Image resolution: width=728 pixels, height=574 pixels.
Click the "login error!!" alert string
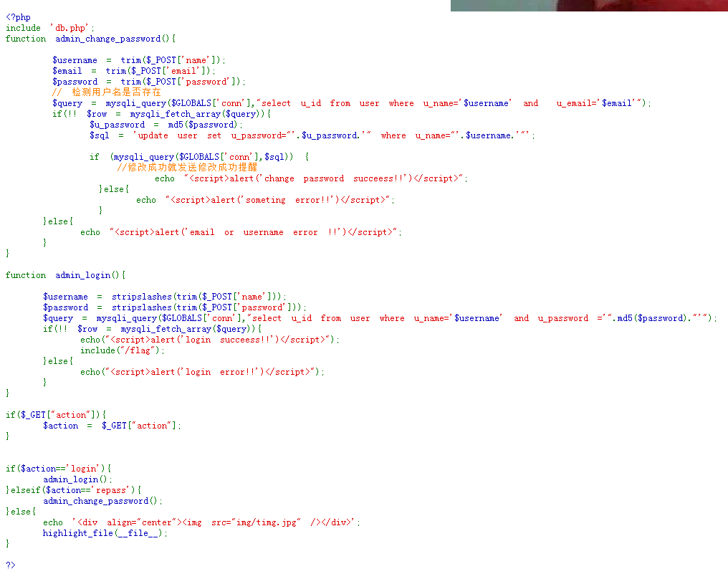pos(213,372)
